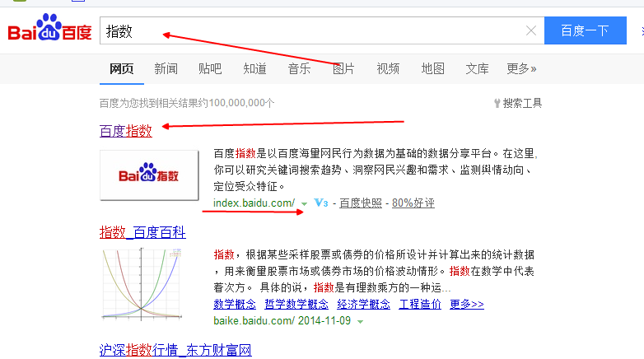Image resolution: width=644 pixels, height=359 pixels.
Task: Open the 百度指数 result title
Action: (x=126, y=131)
